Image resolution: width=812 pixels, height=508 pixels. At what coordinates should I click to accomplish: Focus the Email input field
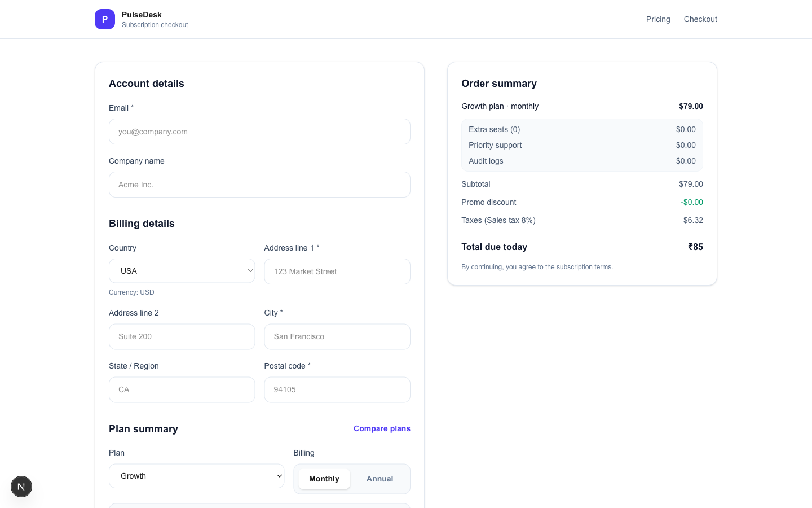pyautogui.click(x=259, y=132)
